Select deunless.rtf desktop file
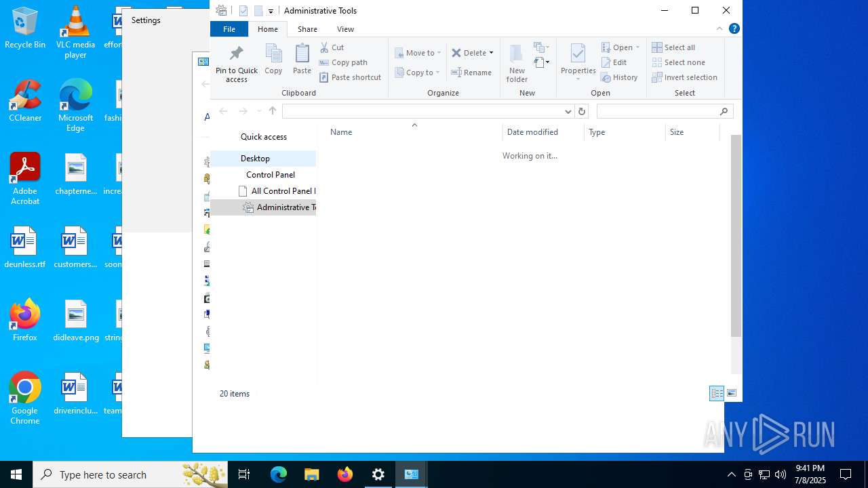The width and height of the screenshot is (868, 488). coord(25,247)
